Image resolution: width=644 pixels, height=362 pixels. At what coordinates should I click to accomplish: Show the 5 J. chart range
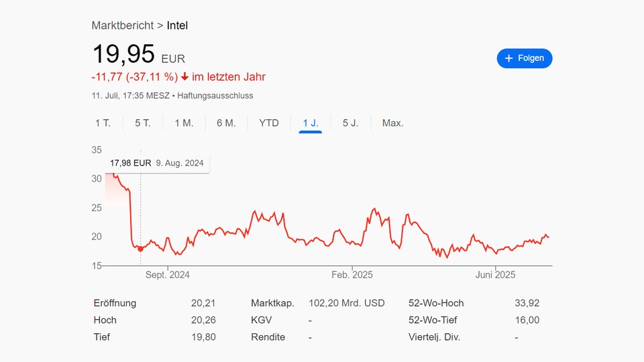[350, 123]
